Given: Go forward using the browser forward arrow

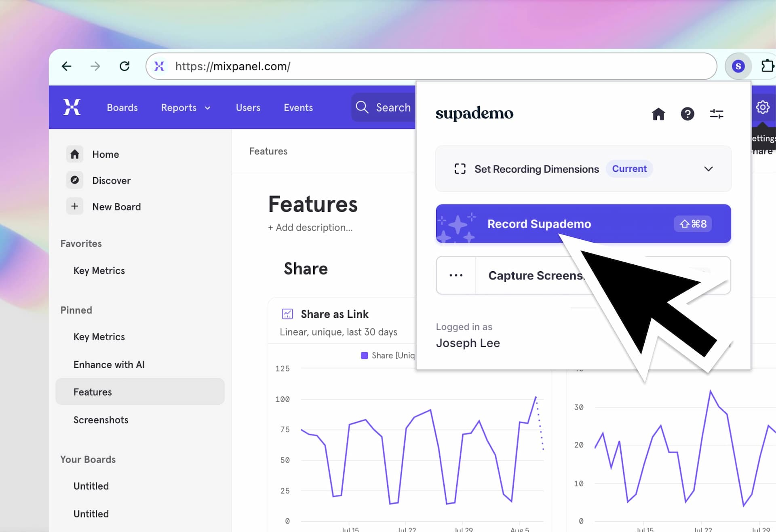Looking at the screenshot, I should coord(95,66).
